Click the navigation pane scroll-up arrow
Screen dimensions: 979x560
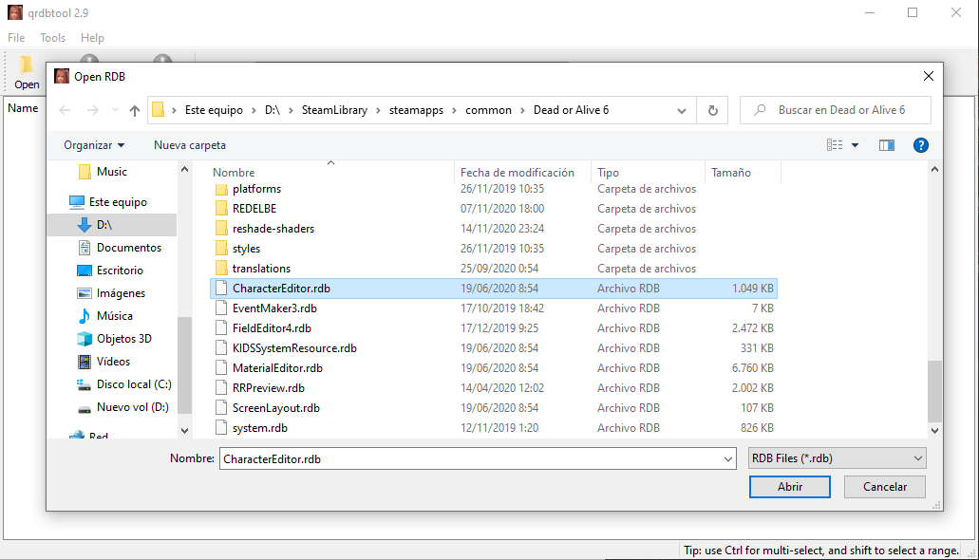coord(184,169)
